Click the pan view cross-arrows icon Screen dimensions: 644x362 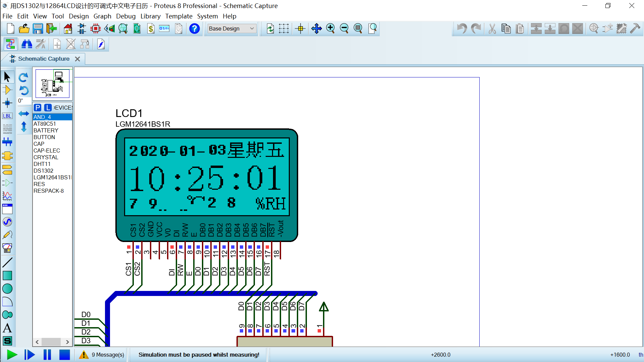pos(316,28)
